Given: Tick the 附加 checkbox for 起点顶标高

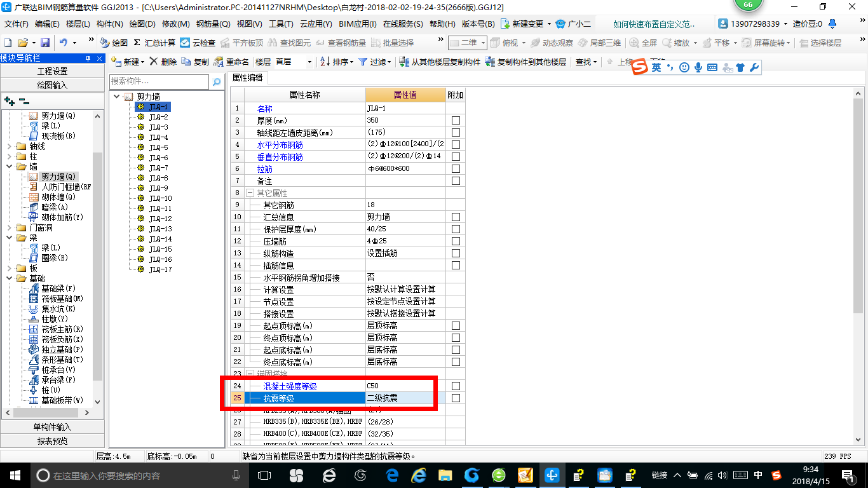Looking at the screenshot, I should click(456, 325).
